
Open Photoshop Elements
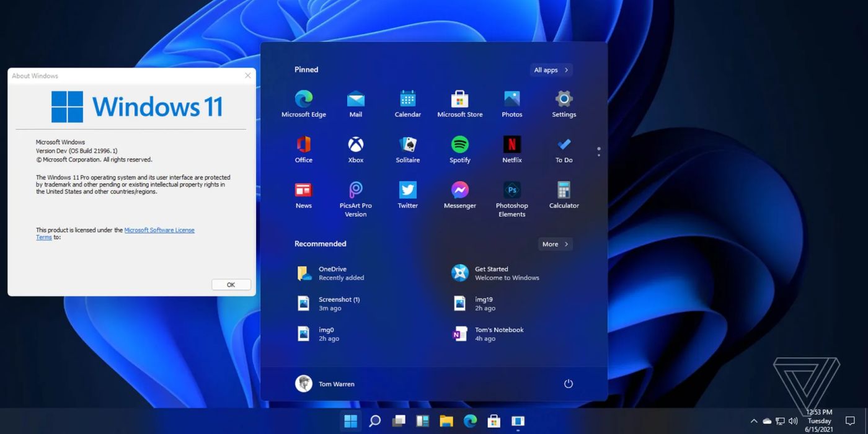[x=511, y=193]
